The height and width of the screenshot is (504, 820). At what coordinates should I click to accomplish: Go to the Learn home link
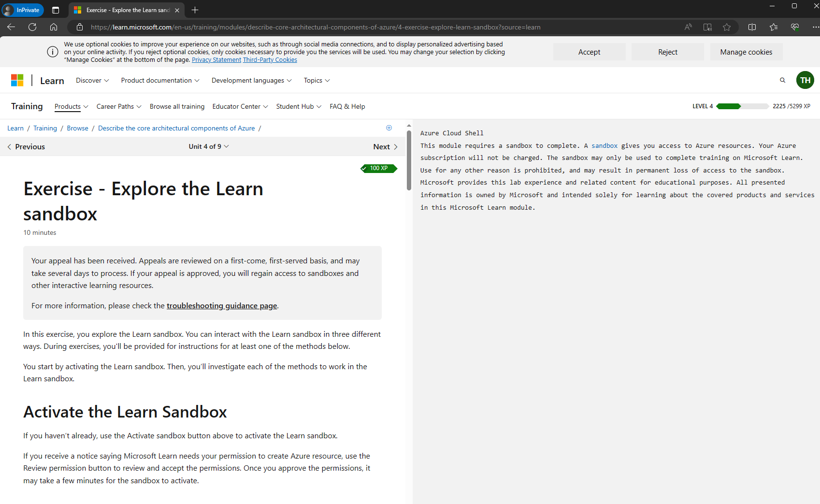coord(52,81)
